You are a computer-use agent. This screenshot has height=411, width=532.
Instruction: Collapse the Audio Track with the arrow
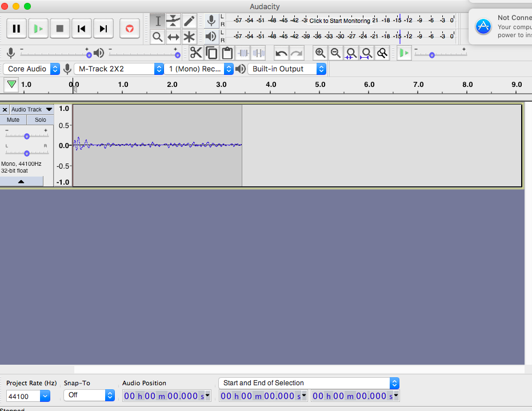click(x=21, y=182)
